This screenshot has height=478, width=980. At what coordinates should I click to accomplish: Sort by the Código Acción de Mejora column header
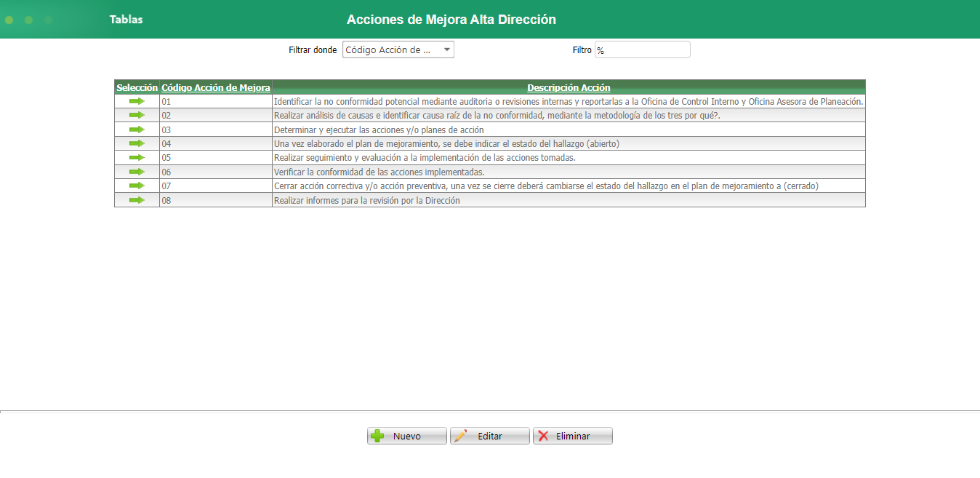pyautogui.click(x=215, y=87)
